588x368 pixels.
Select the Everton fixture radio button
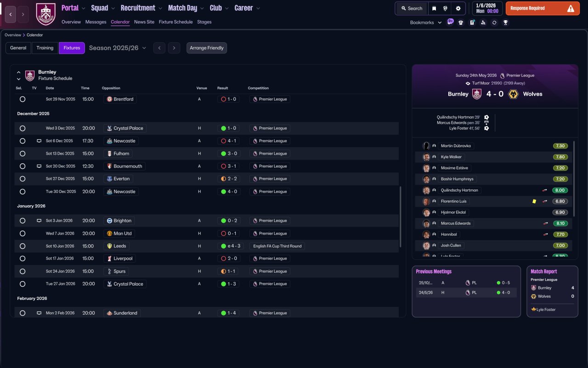pyautogui.click(x=23, y=179)
